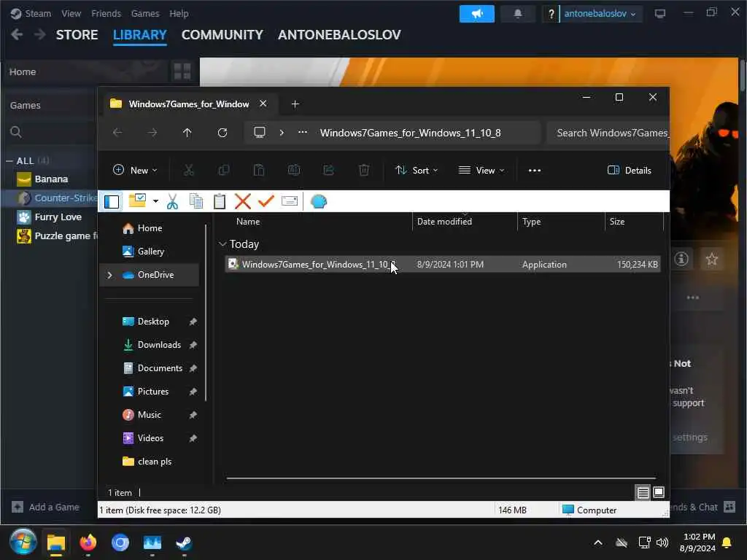Open the pinned Music folder
The image size is (747, 560).
(x=150, y=415)
